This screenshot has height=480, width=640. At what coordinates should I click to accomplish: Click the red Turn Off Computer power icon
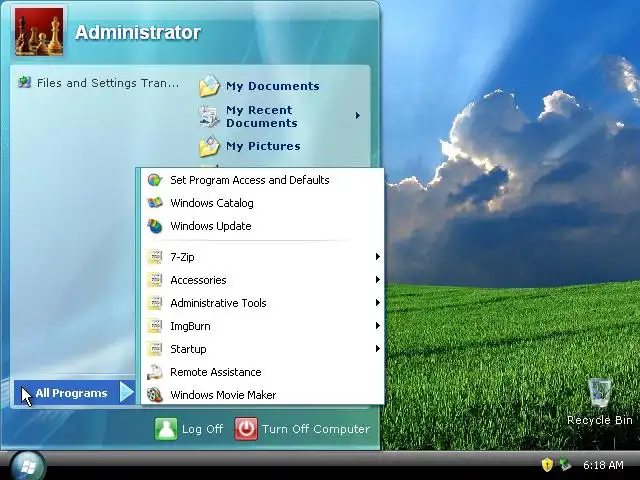click(246, 429)
